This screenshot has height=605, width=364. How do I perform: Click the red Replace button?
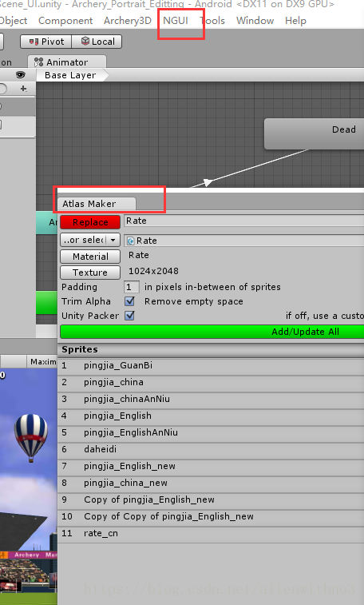click(x=90, y=222)
